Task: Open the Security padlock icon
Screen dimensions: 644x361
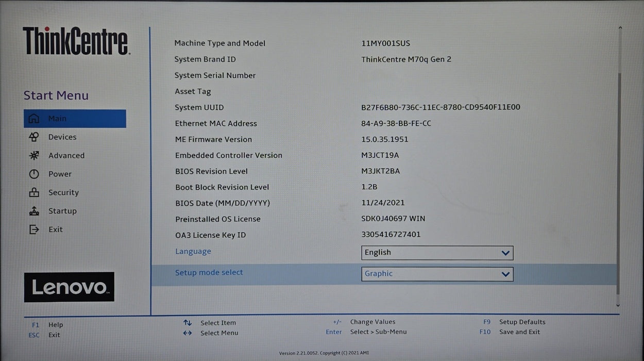Action: 34,193
